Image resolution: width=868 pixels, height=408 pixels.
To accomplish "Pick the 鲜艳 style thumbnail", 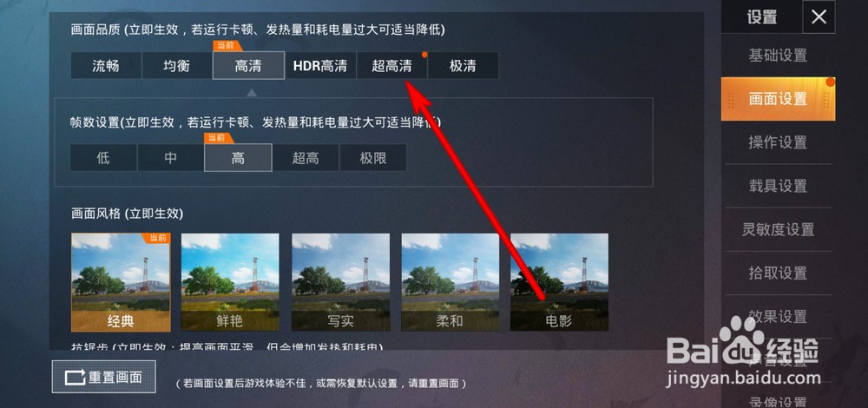I will 230,282.
